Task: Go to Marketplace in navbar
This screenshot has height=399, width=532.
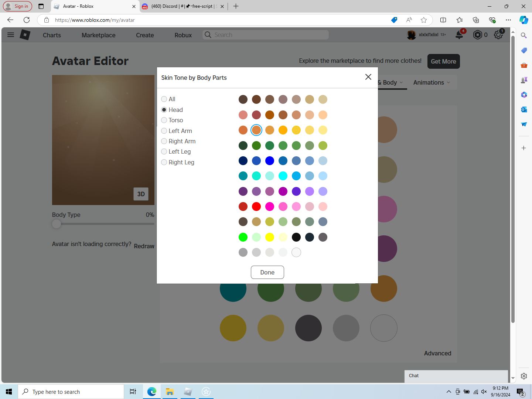Action: (99, 35)
